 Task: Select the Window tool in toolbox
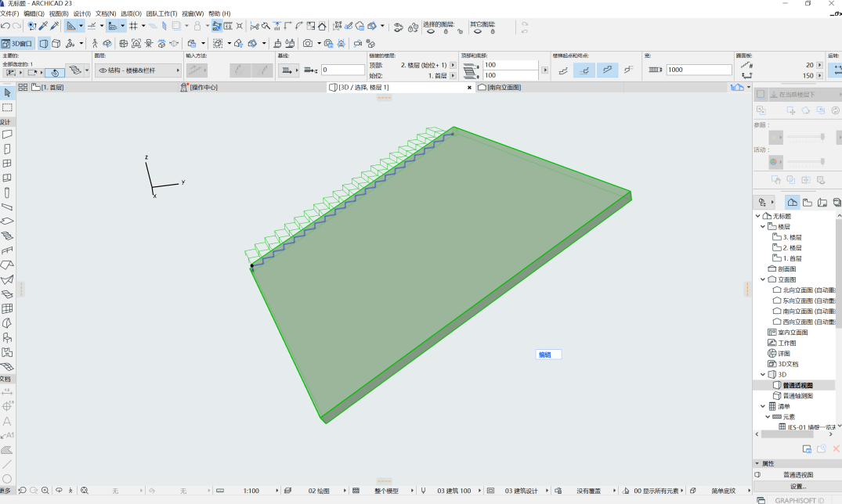pyautogui.click(x=7, y=163)
